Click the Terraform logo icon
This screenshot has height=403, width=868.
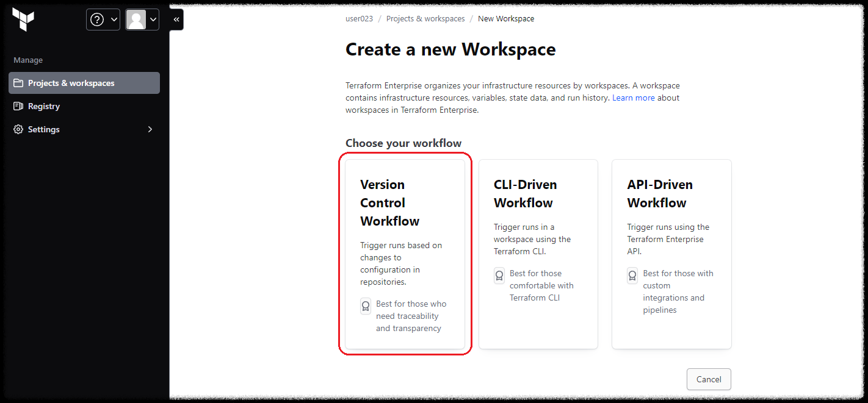(x=23, y=20)
